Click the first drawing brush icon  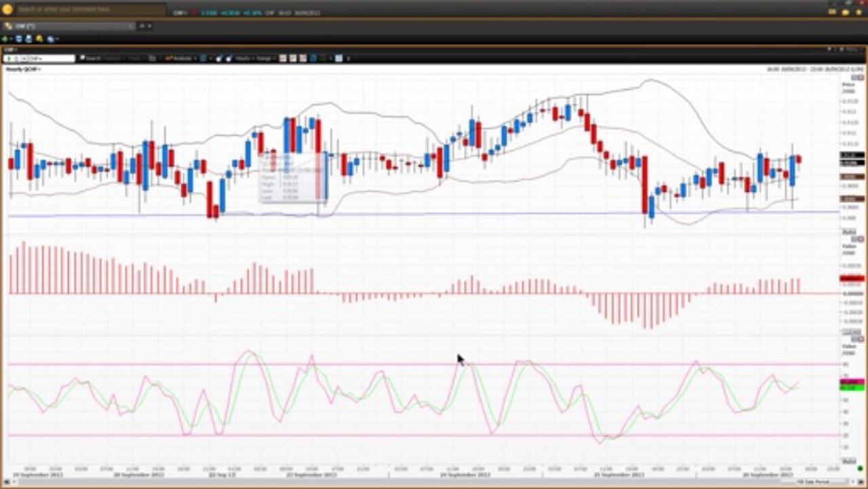[219, 58]
